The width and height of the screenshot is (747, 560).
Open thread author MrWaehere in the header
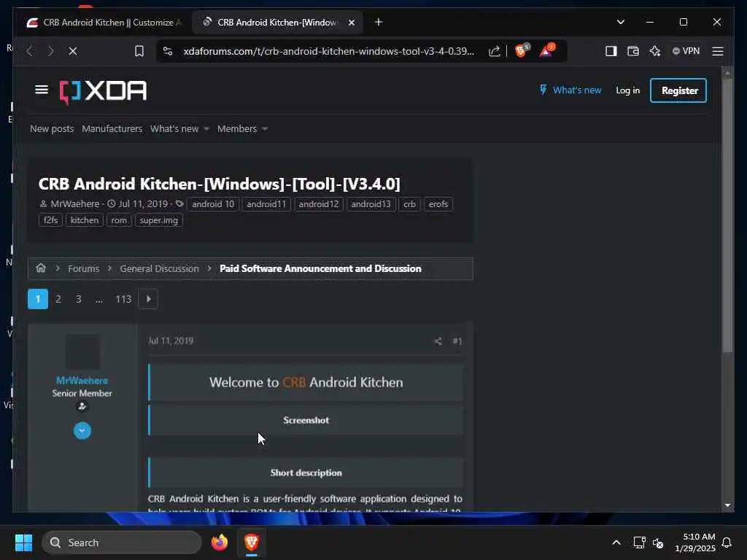point(75,204)
